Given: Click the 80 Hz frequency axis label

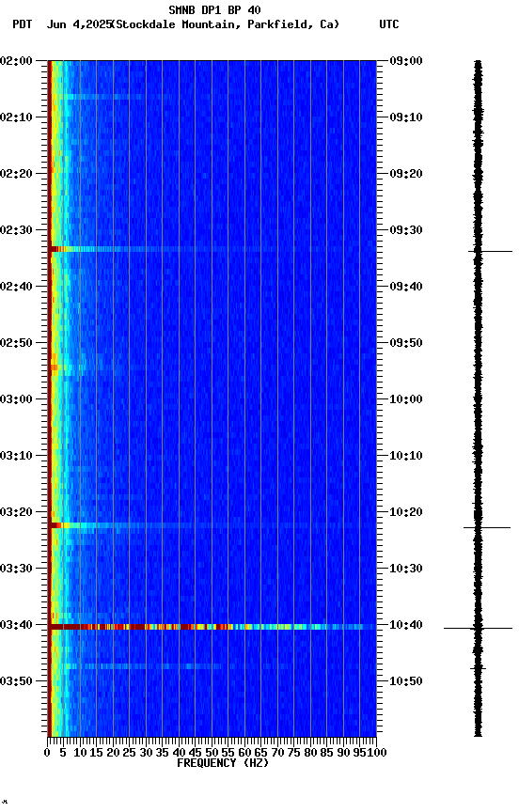Looking at the screenshot, I should 310,753.
